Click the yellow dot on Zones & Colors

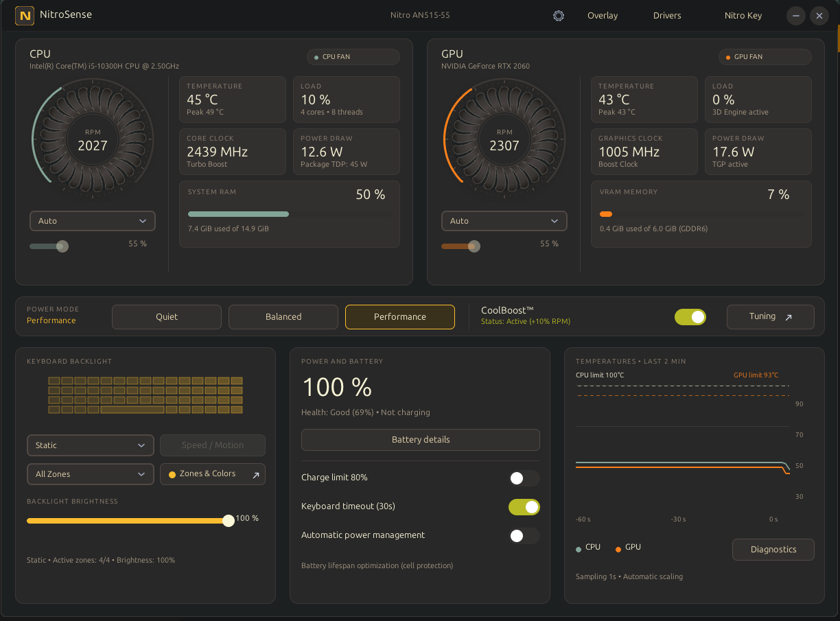(x=172, y=474)
